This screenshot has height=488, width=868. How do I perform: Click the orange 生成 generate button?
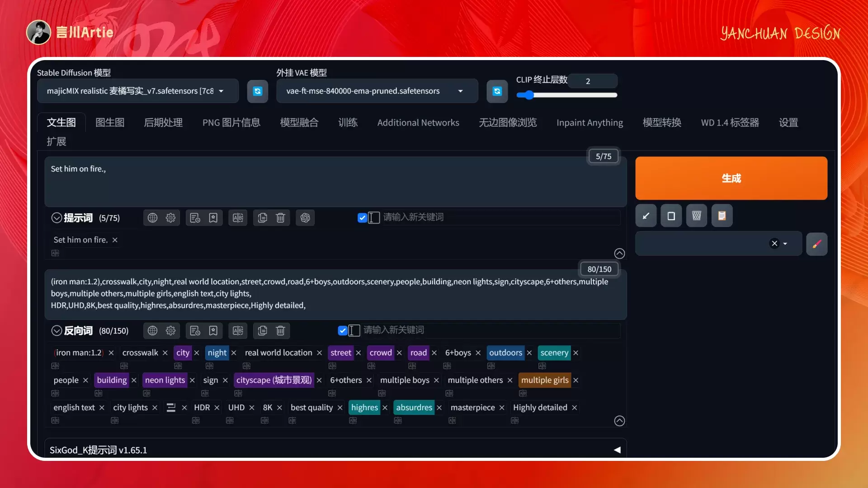[731, 178]
